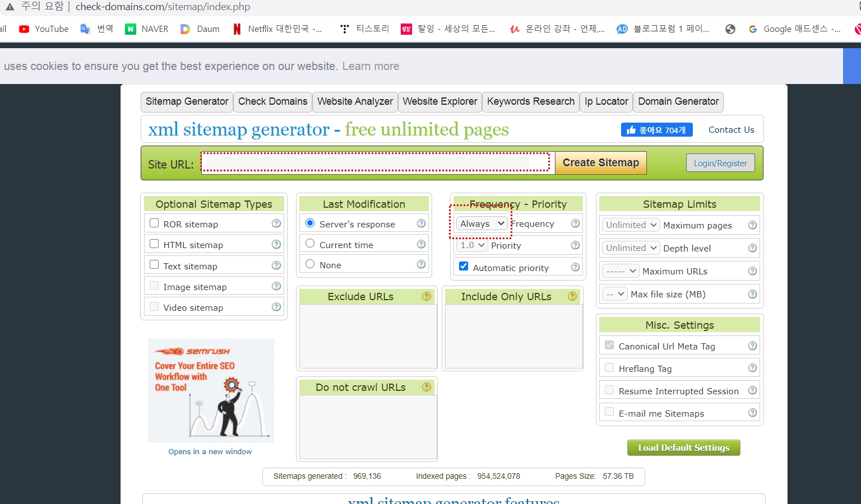Uncheck Automatic priority checkbox

pos(464,266)
